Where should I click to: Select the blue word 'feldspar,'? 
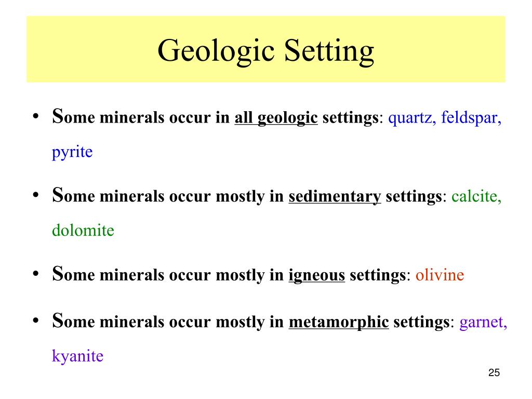tap(471, 117)
